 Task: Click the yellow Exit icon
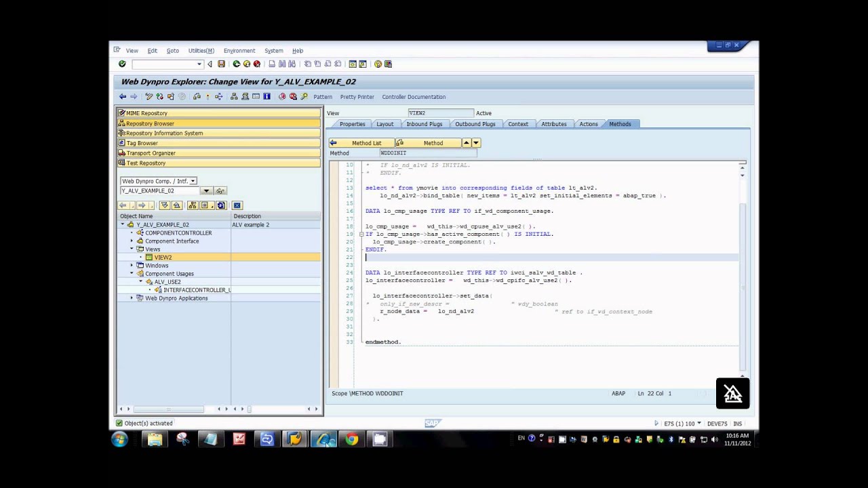pyautogui.click(x=246, y=64)
